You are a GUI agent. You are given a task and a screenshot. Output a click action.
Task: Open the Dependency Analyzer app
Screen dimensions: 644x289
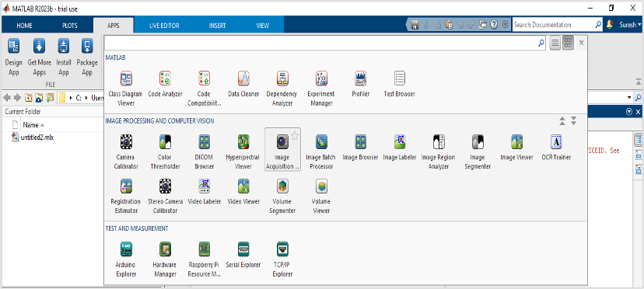pyautogui.click(x=282, y=88)
